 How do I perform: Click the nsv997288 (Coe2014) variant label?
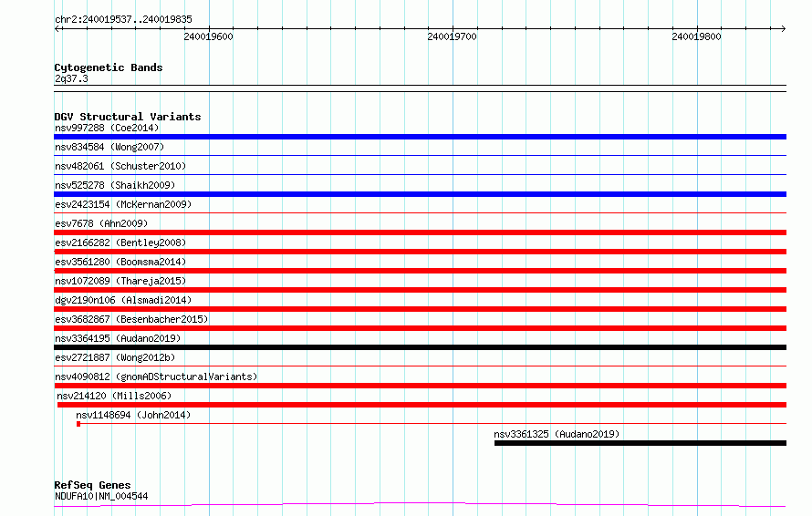[107, 128]
